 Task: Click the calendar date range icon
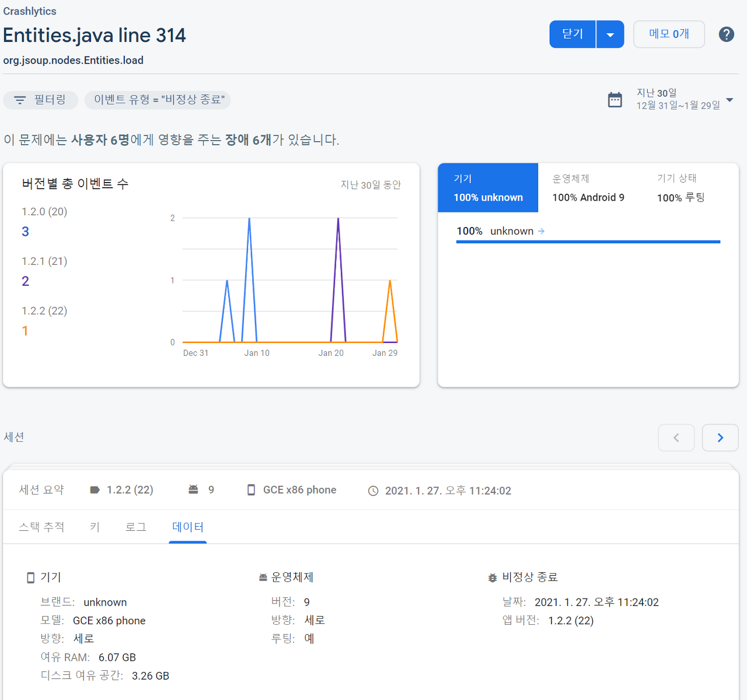coord(615,100)
